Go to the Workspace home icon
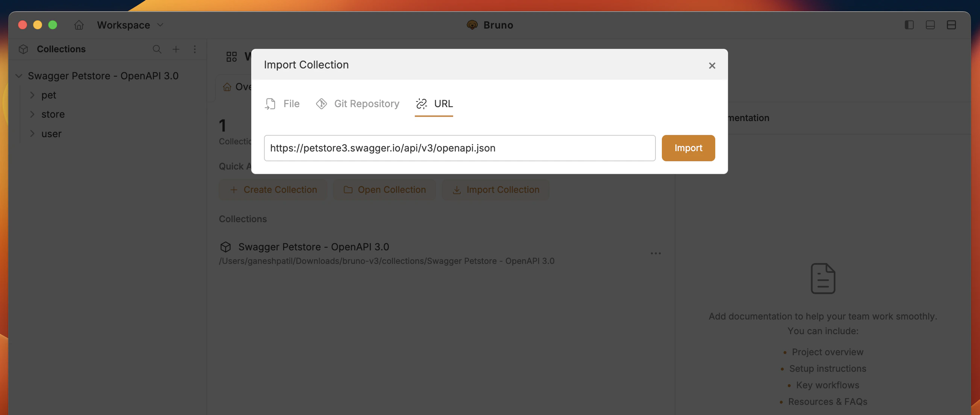This screenshot has width=980, height=415. [x=79, y=25]
